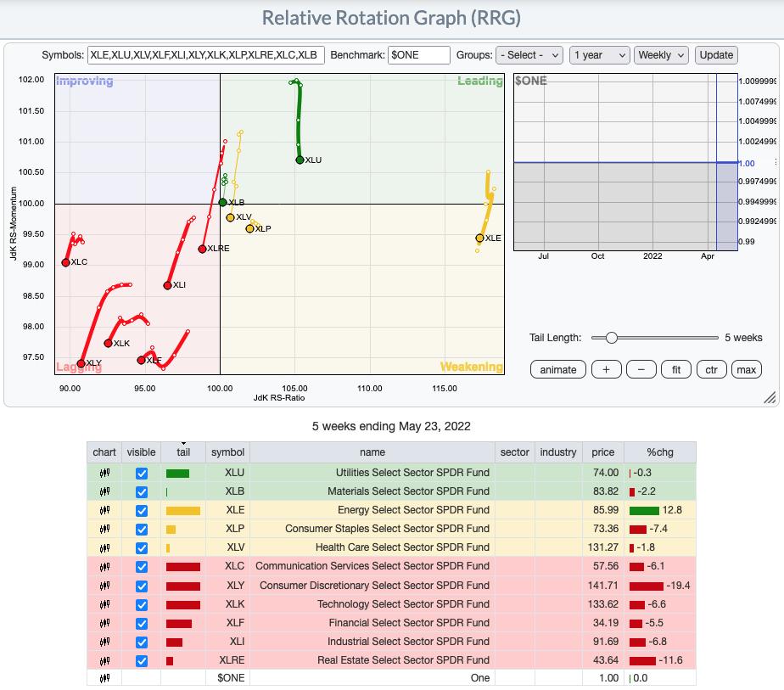Open the Weekly interval dropdown
The height and width of the screenshot is (690, 784).
tap(661, 55)
